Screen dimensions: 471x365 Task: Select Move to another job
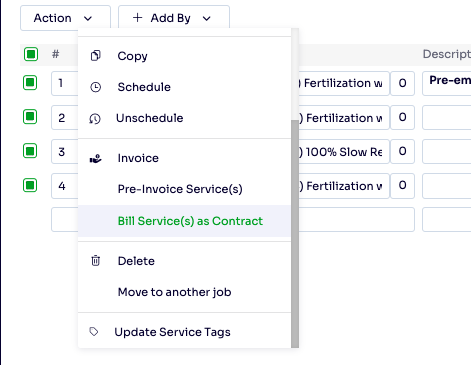pos(174,292)
